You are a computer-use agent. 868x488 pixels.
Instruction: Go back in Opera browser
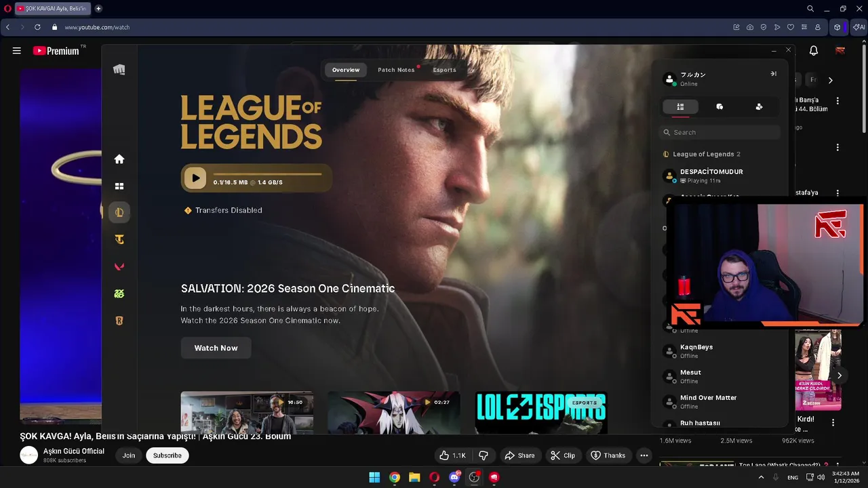[7, 27]
